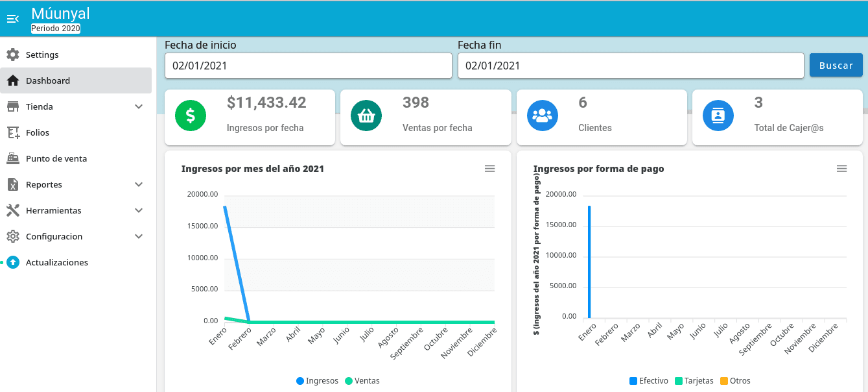Click the Ingresos por forma de pago title
This screenshot has width=868, height=392.
click(598, 169)
